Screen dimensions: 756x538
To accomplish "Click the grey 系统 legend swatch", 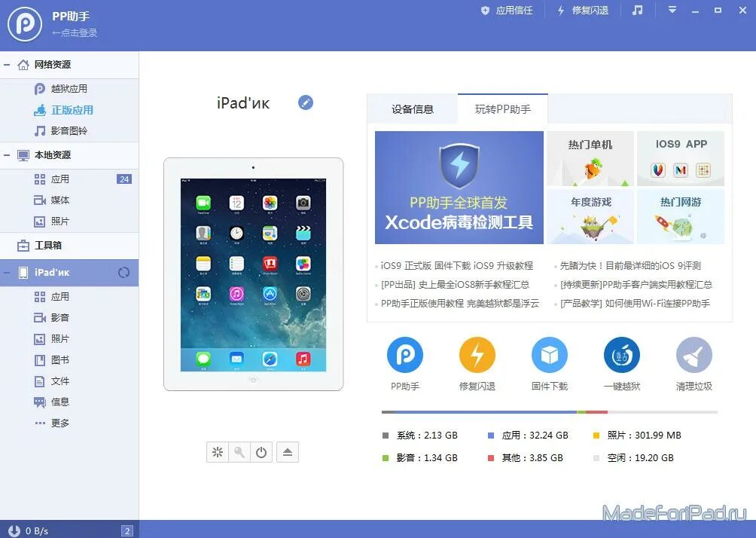I will pos(386,436).
